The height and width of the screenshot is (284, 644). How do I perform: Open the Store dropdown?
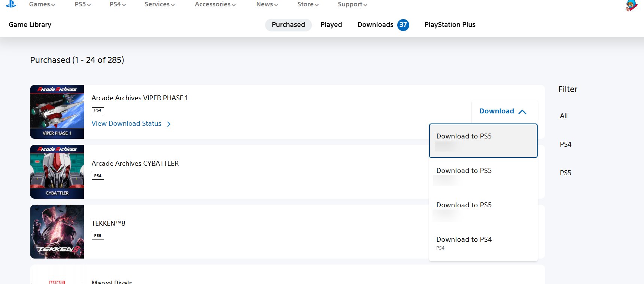[x=308, y=4]
